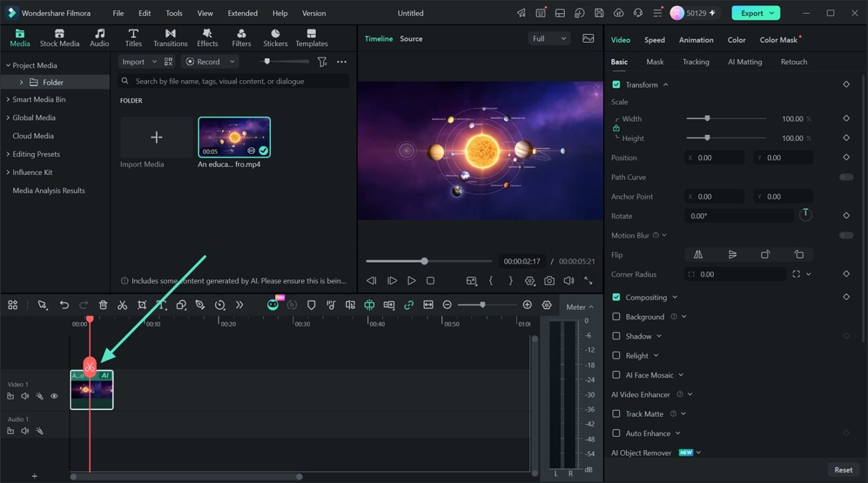Undo the last action
This screenshot has width=868, height=483.
pyautogui.click(x=64, y=305)
